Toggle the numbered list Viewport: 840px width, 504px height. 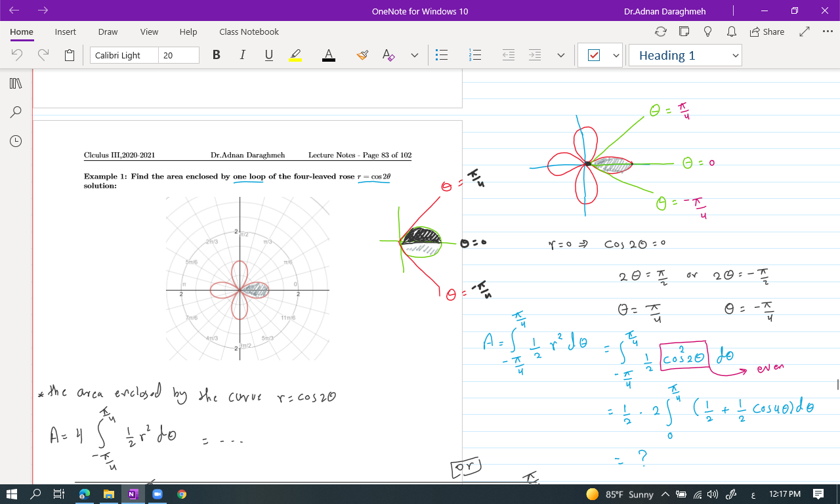[x=476, y=55]
